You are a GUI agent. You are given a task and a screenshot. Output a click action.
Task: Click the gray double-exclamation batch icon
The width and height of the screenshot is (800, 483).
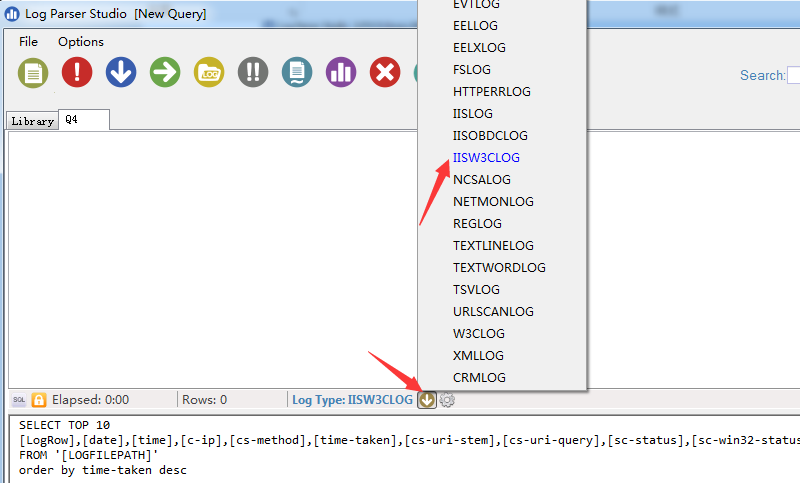(x=253, y=72)
